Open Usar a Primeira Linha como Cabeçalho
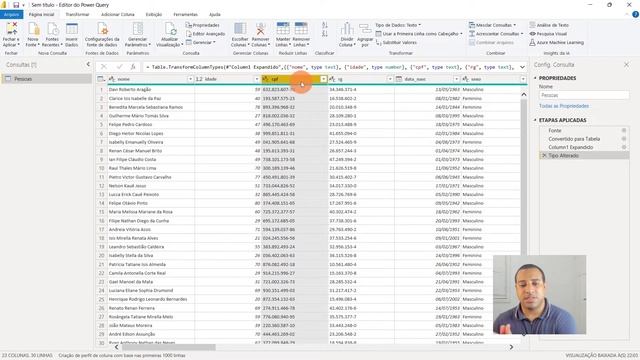 (419, 34)
